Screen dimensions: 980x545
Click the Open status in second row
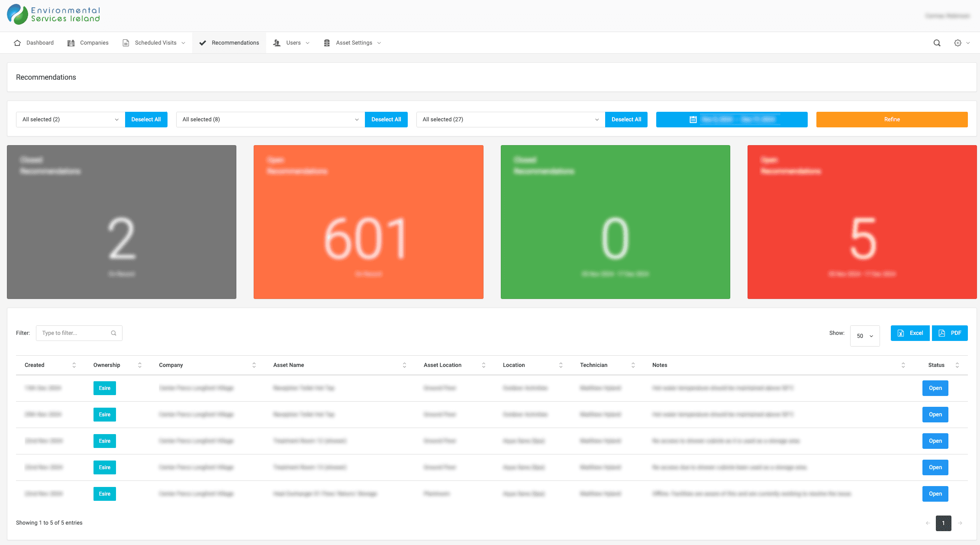click(935, 415)
